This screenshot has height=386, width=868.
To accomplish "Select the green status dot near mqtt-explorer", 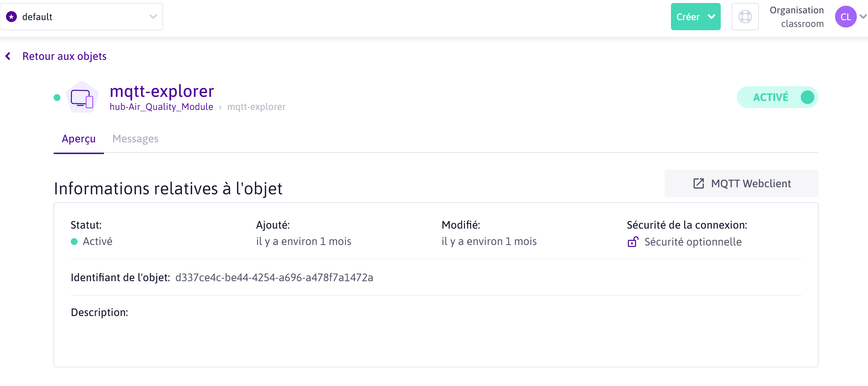I will [57, 97].
